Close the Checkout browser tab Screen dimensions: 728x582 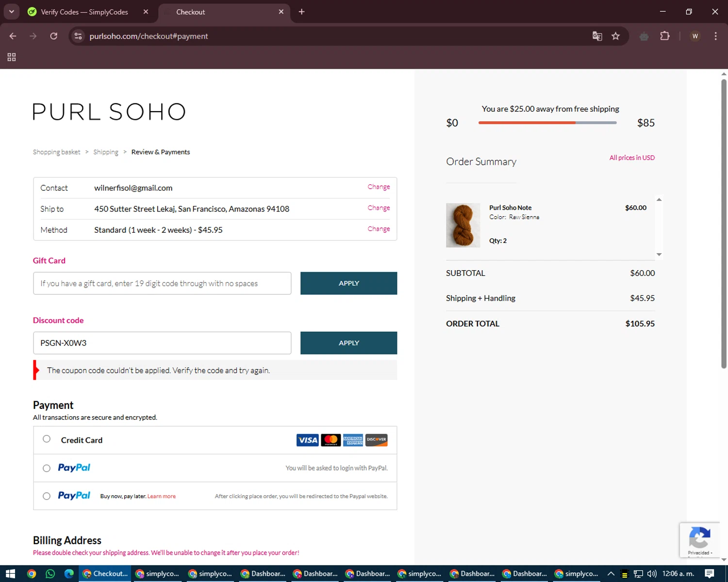(x=281, y=12)
